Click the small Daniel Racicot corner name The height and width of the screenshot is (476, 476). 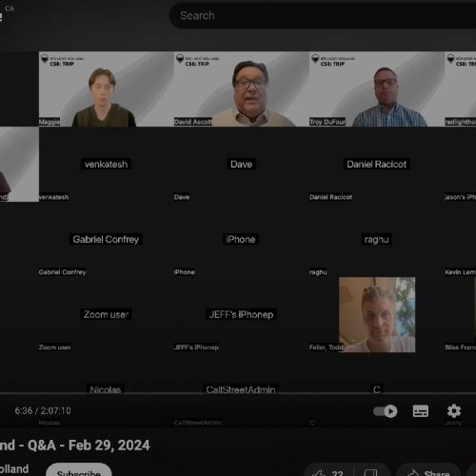click(x=330, y=197)
